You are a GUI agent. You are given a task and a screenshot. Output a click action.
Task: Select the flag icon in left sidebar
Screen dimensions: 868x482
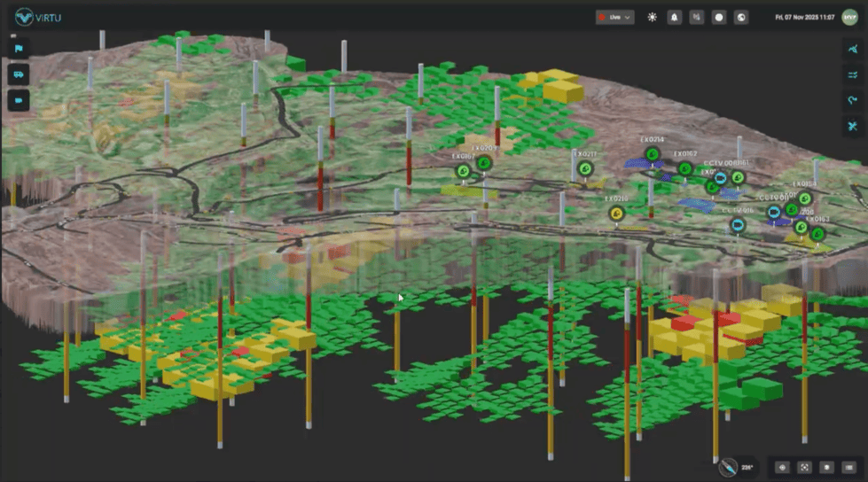(x=19, y=50)
